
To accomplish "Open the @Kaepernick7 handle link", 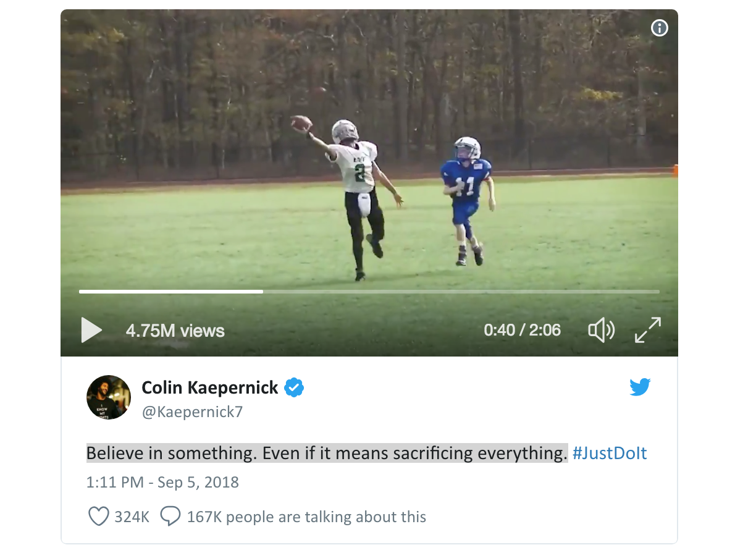I will pyautogui.click(x=192, y=412).
